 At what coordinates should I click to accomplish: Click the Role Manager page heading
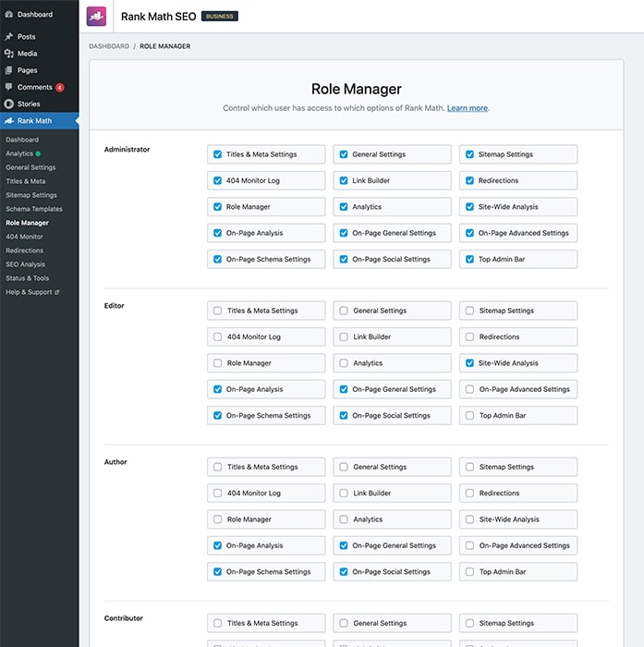click(x=356, y=89)
